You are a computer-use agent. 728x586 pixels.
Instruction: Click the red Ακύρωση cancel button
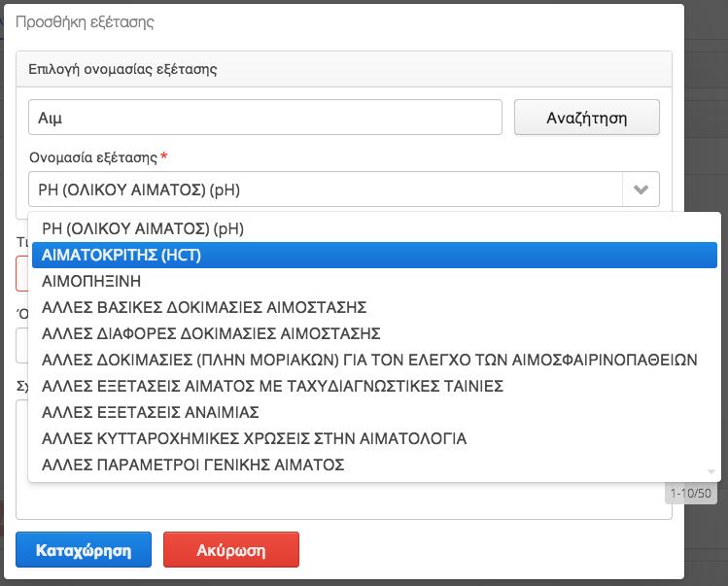point(231,550)
